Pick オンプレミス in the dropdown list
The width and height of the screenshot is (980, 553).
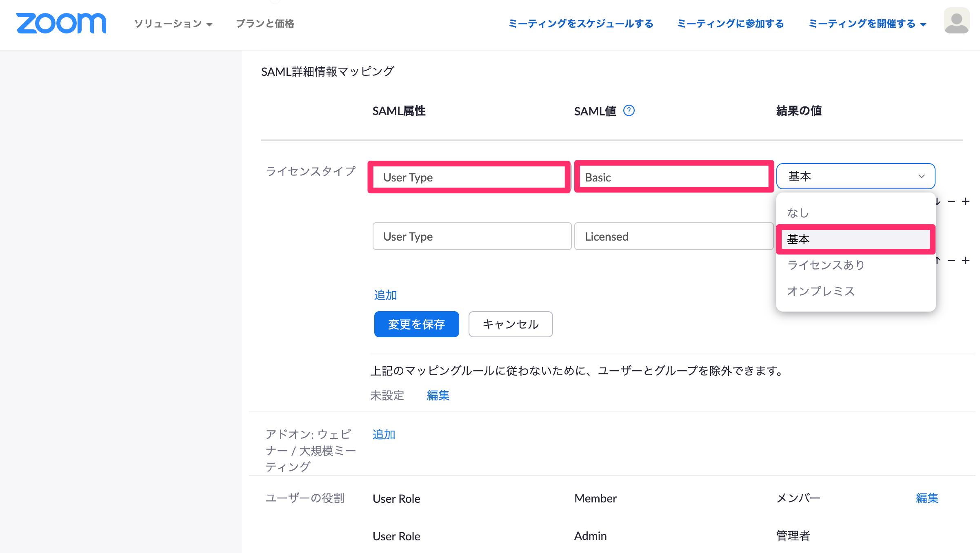tap(856, 291)
